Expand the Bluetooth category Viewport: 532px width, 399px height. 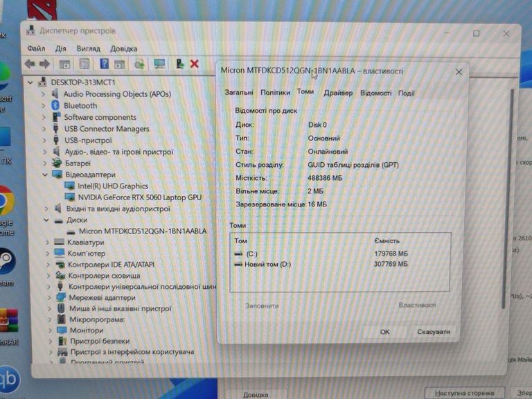pos(44,106)
